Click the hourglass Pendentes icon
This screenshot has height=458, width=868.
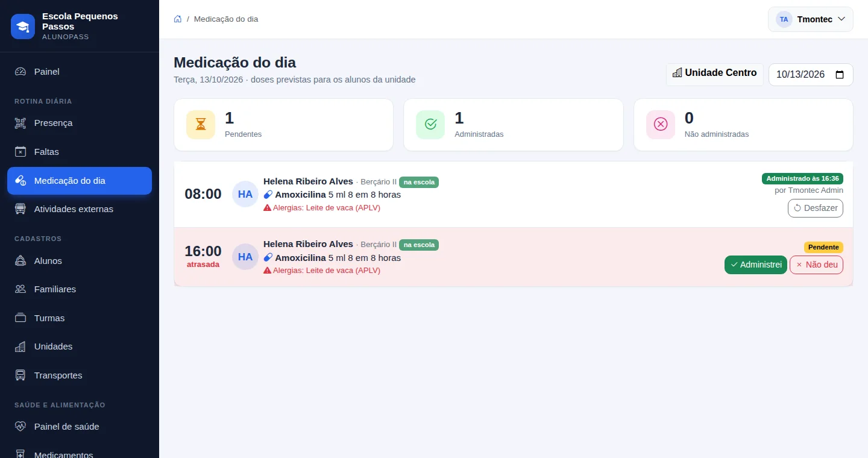click(x=201, y=125)
